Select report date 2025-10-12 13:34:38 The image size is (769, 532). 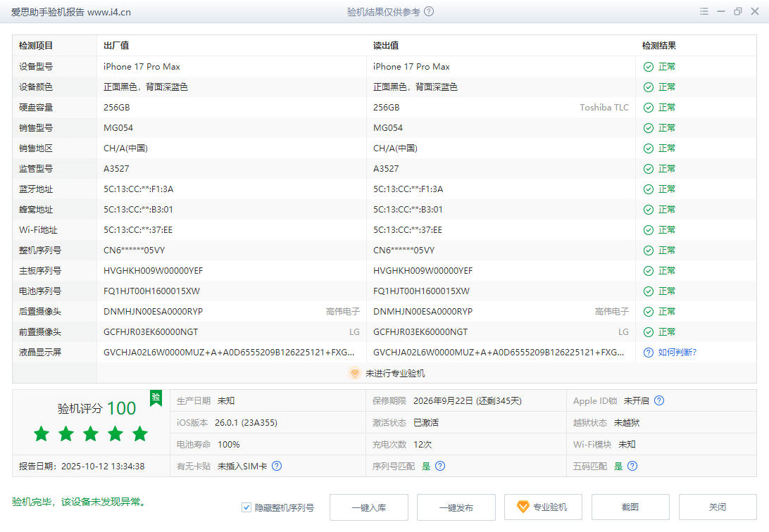coord(103,467)
